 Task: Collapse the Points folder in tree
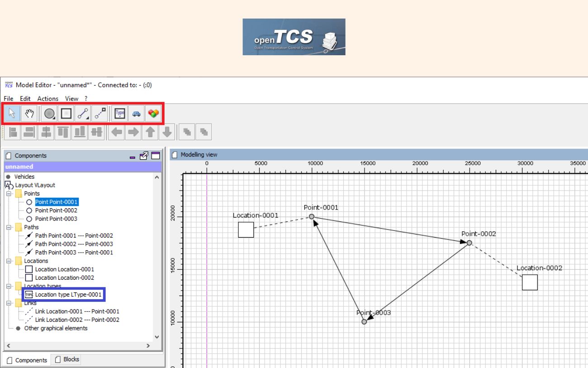(x=9, y=194)
